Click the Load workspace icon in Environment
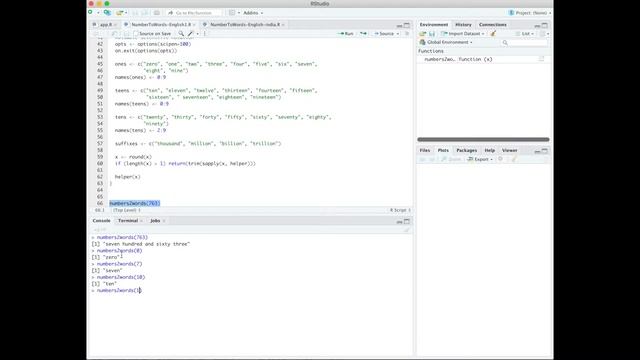640x360 pixels. 423,33
